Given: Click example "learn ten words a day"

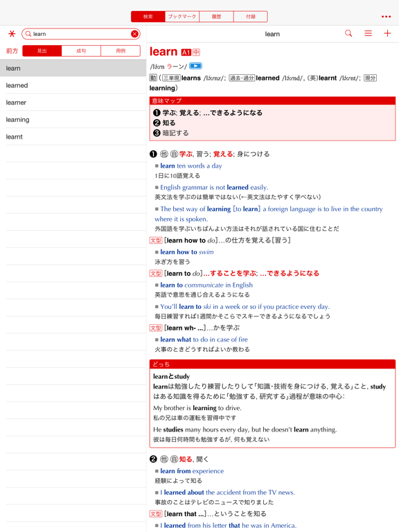Looking at the screenshot, I should coord(191,166).
